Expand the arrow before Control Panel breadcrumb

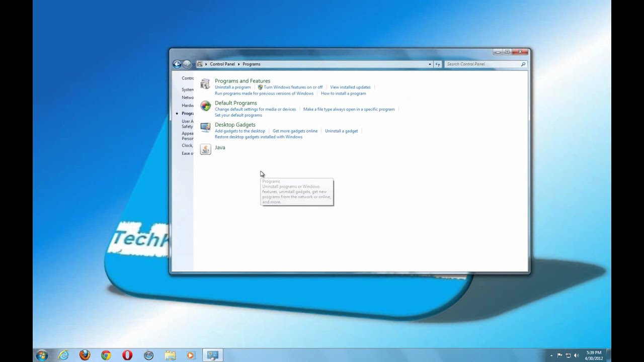tap(206, 64)
